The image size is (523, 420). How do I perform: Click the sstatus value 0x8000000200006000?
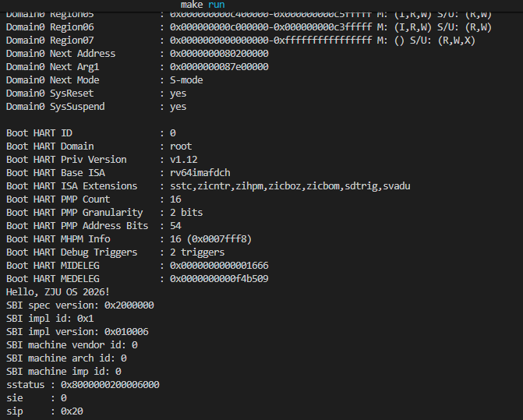coord(110,385)
